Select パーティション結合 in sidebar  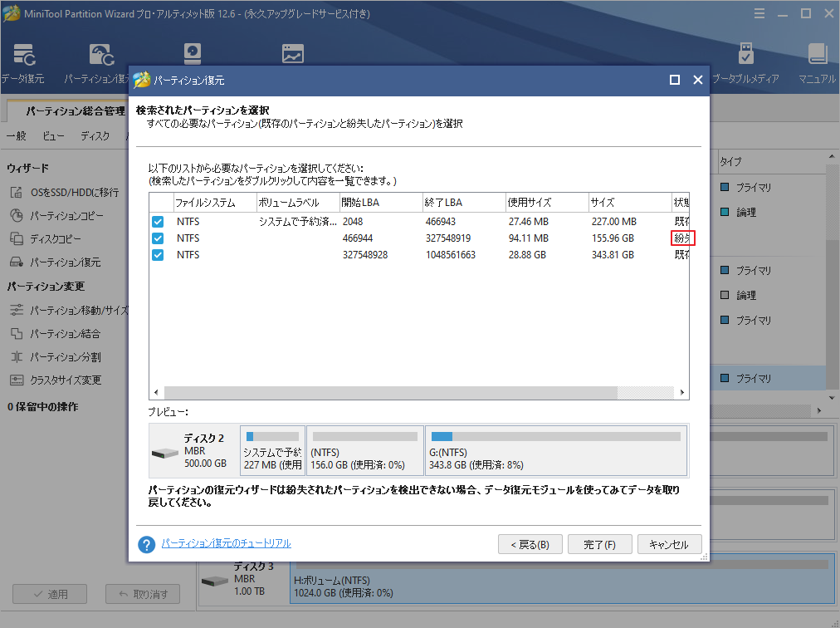[x=17, y=333]
